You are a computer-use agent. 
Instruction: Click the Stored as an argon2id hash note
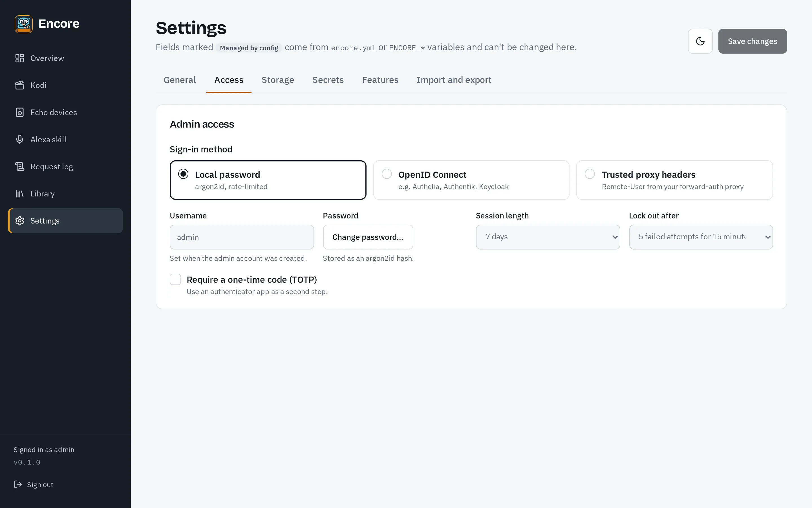point(368,258)
